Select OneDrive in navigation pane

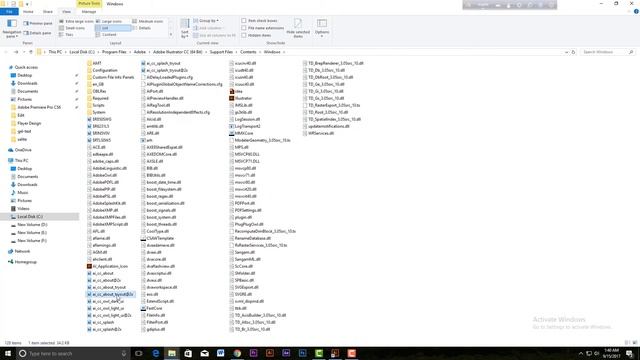pyautogui.click(x=23, y=150)
